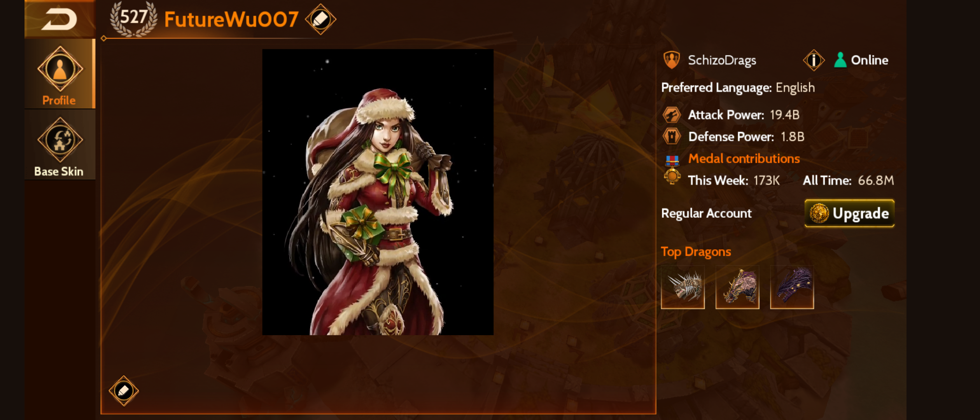Click the medal ribbon icon
Viewport: 980px width, 420px height.
(672, 170)
